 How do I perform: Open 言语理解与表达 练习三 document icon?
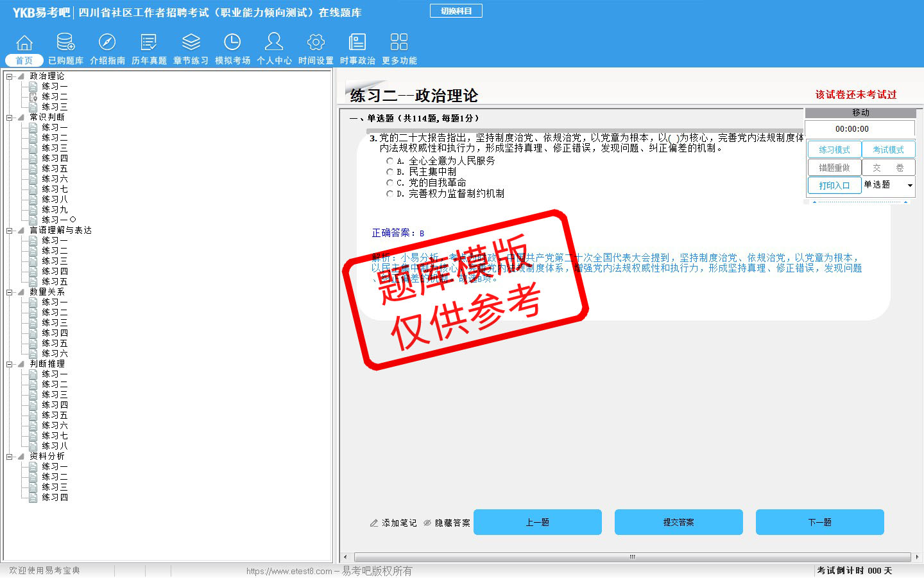pos(33,261)
